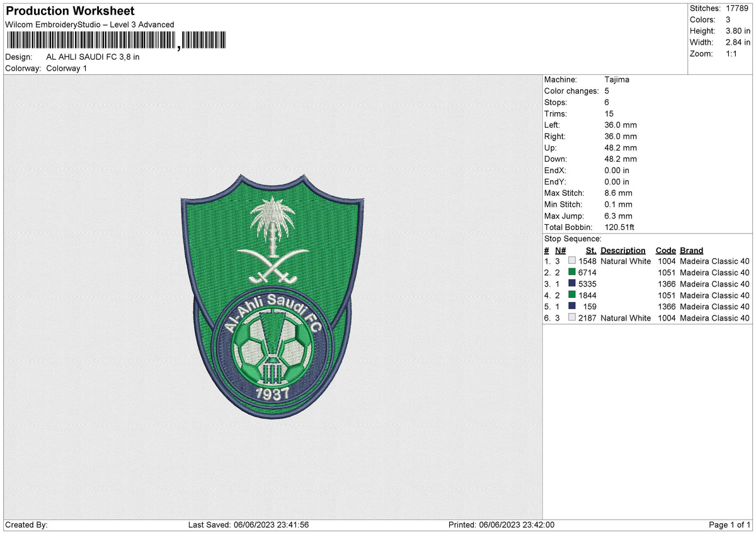Viewport: 756px width, 534px height.
Task: Click the Height value '3.80 in'
Action: click(736, 31)
